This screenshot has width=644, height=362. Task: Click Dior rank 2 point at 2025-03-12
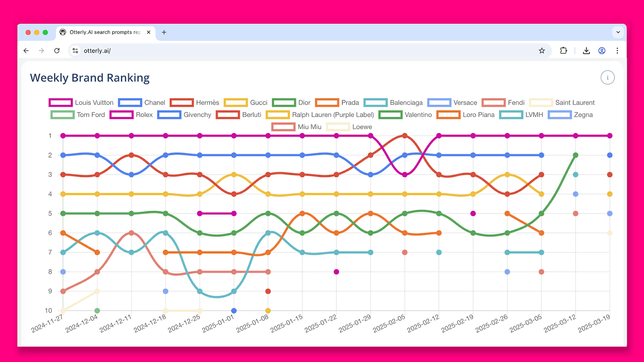576,155
